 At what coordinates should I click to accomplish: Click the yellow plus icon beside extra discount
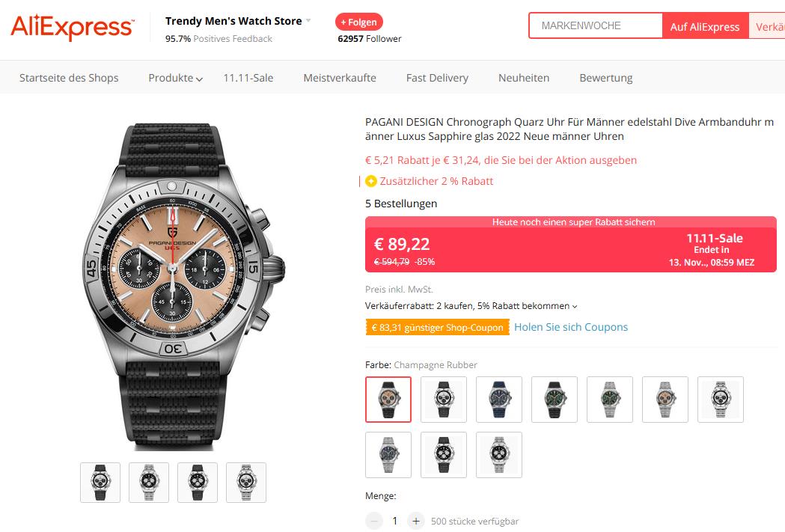[371, 181]
